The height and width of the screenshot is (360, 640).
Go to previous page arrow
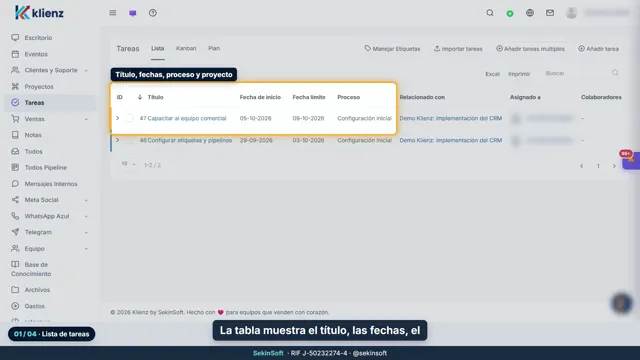click(x=582, y=166)
